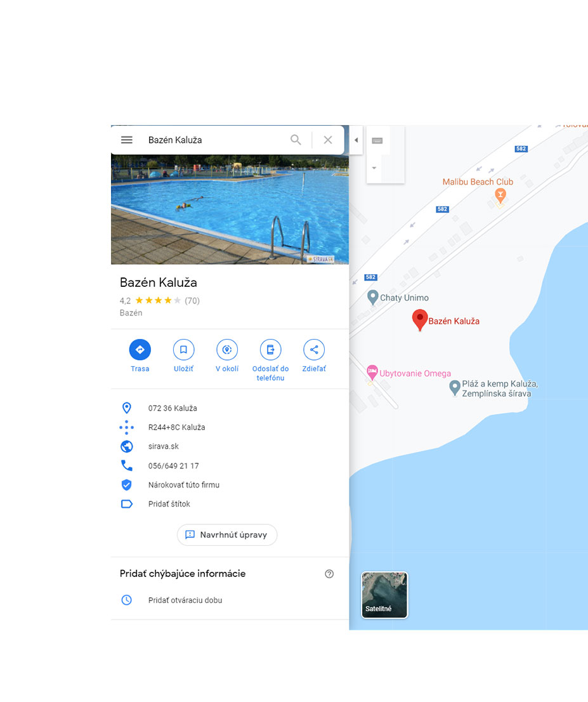Click the help question mark icon

coord(329,574)
